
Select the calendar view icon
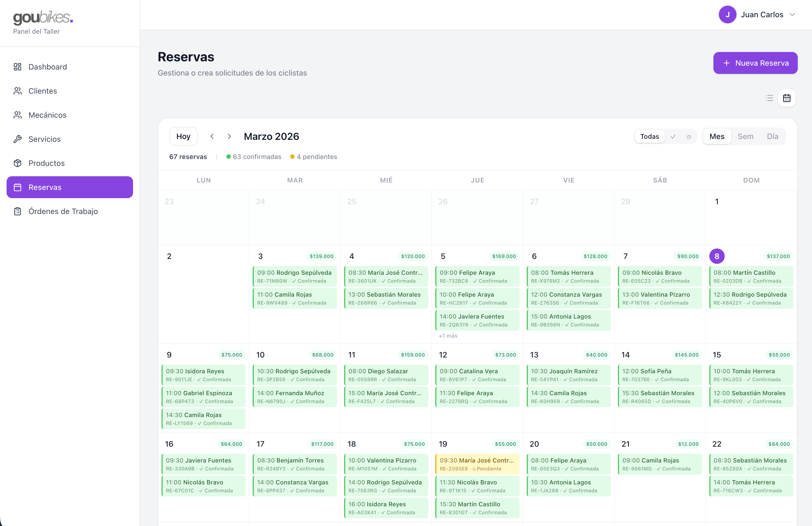coord(787,98)
